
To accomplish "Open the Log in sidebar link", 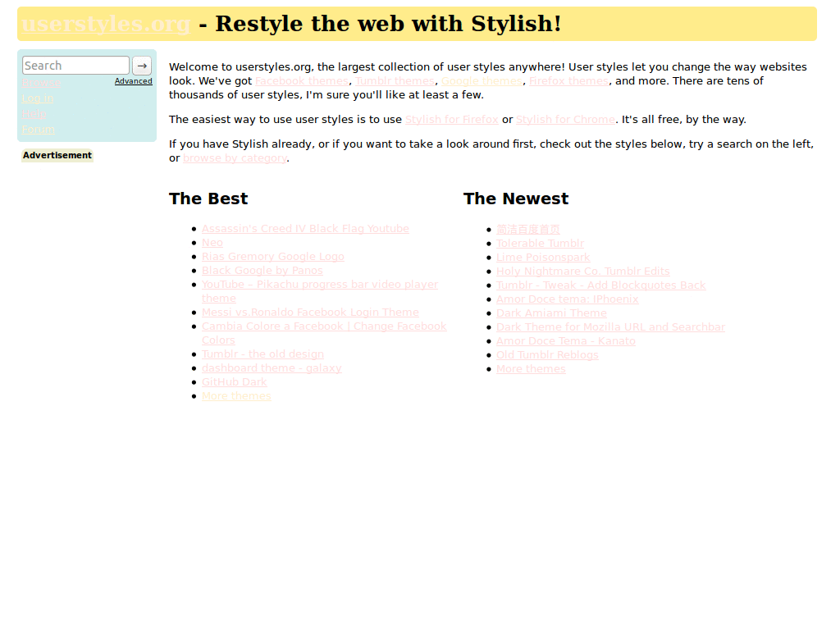I will pos(38,98).
